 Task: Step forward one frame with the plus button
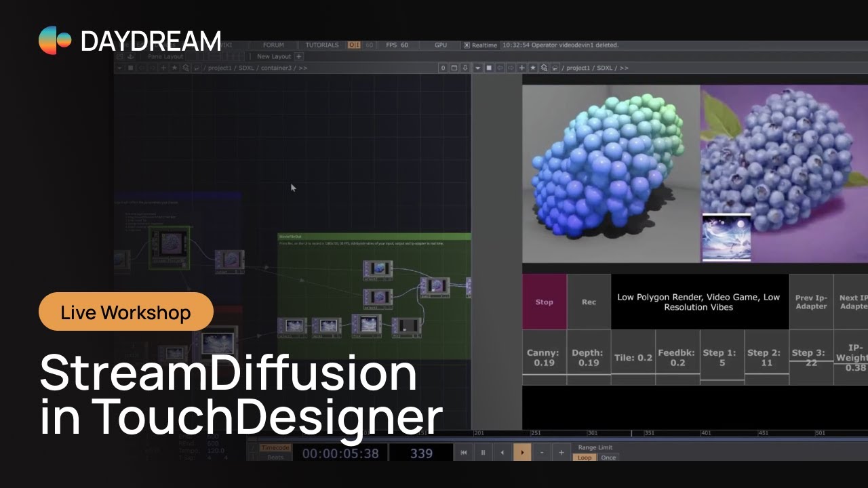coord(561,453)
